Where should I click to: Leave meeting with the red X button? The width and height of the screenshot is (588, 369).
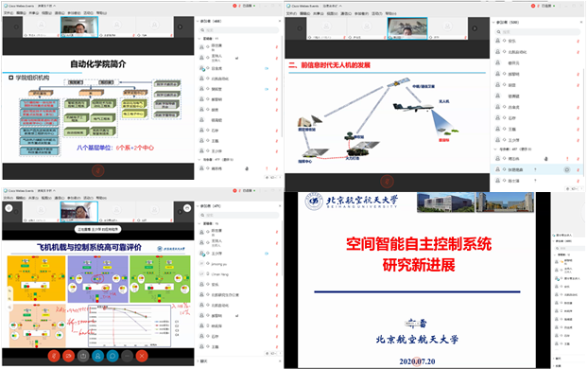pos(142,356)
